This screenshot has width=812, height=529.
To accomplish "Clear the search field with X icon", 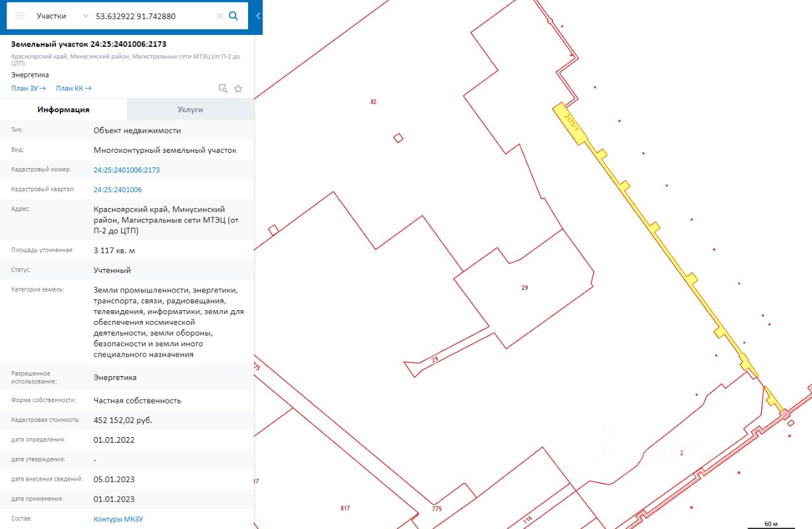I will [220, 16].
